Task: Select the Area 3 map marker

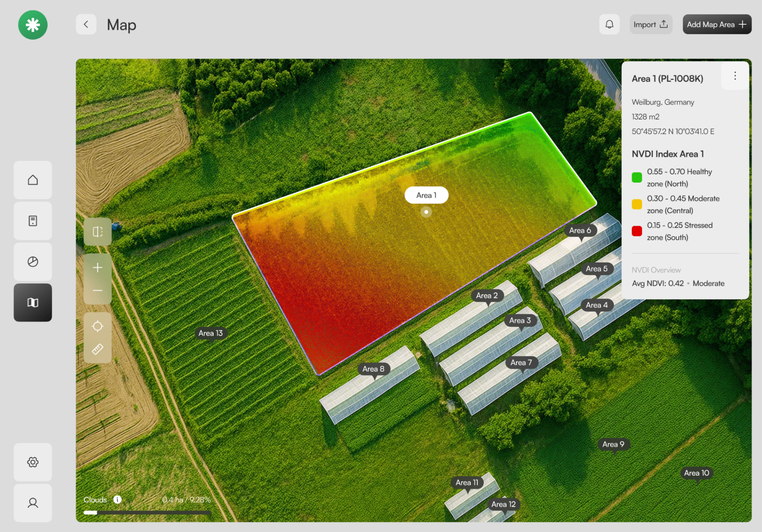Action: tap(520, 321)
